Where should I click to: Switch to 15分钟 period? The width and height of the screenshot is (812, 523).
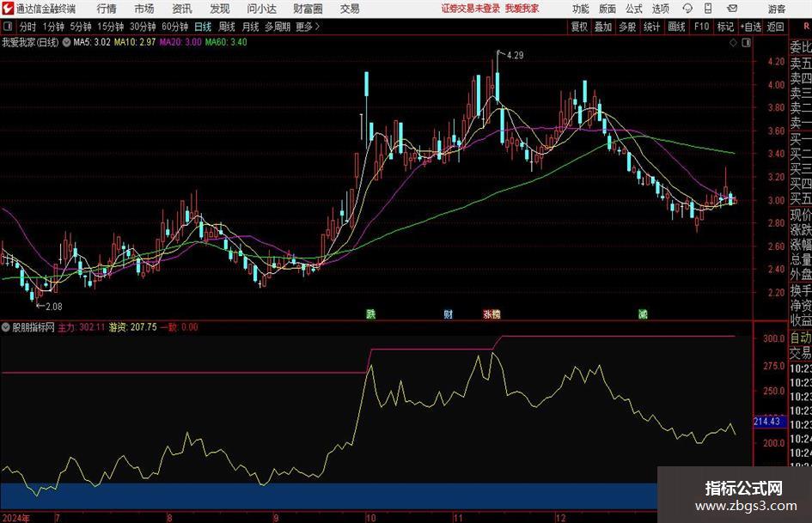(110, 27)
